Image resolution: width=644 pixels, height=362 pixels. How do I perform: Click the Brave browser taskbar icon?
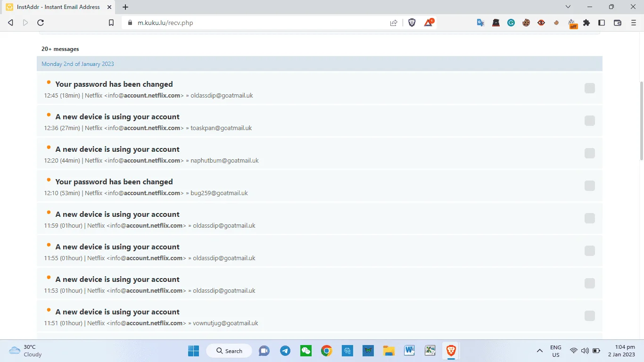click(451, 351)
